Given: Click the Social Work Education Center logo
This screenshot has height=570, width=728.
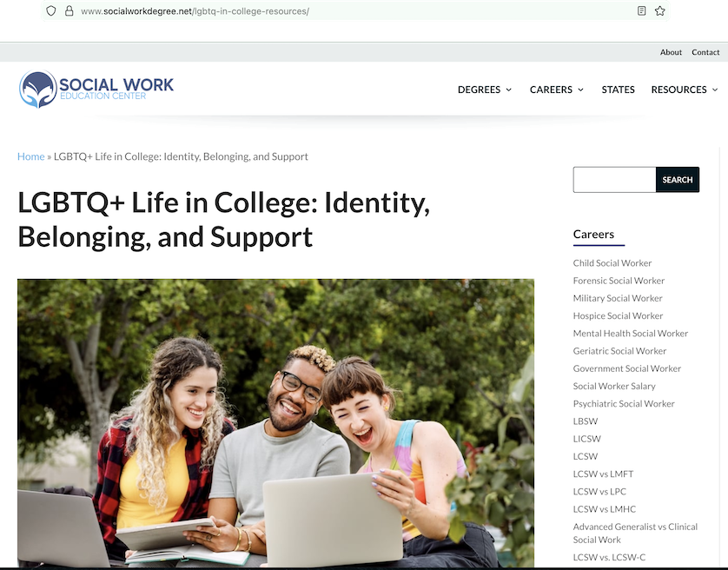Looking at the screenshot, I should 96,88.
